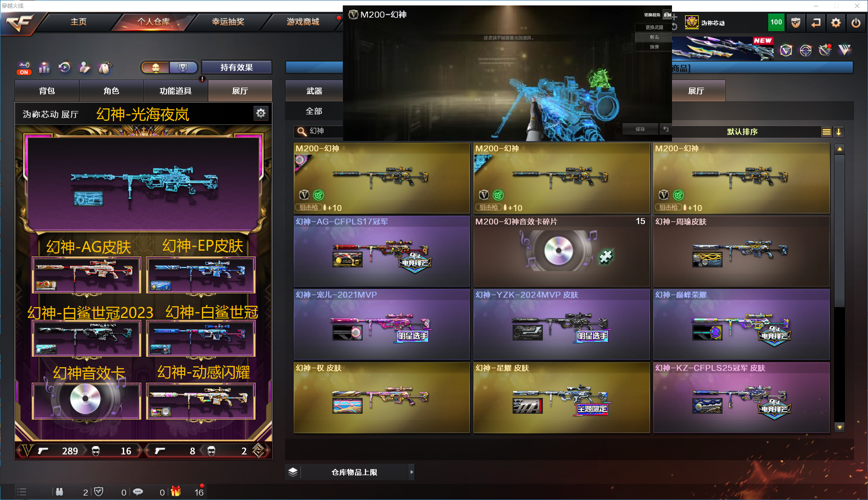Screen dimensions: 868x500
Task: Click 换弹 in the preview window
Action: point(654,47)
